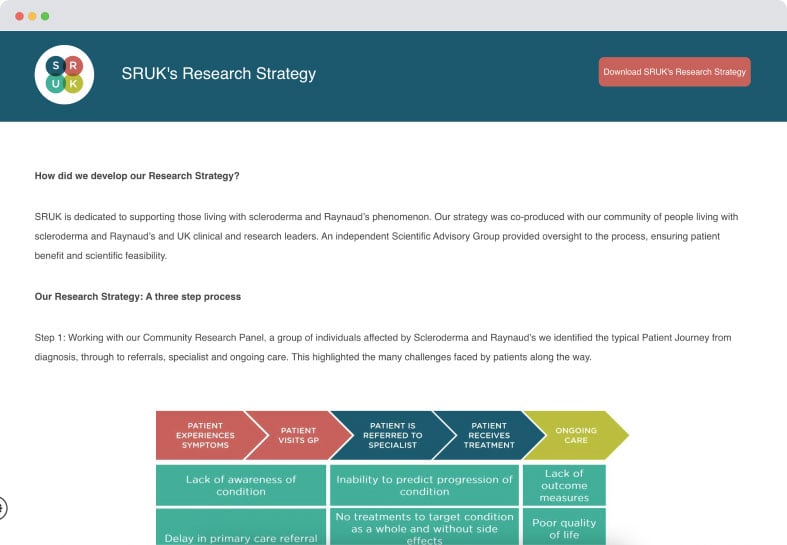
Task: Click 'Delay in primary care referral' box
Action: [x=241, y=527]
